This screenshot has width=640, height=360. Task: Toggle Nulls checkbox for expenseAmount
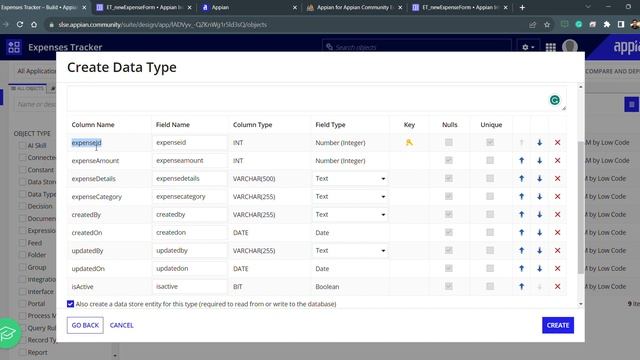coord(449,160)
